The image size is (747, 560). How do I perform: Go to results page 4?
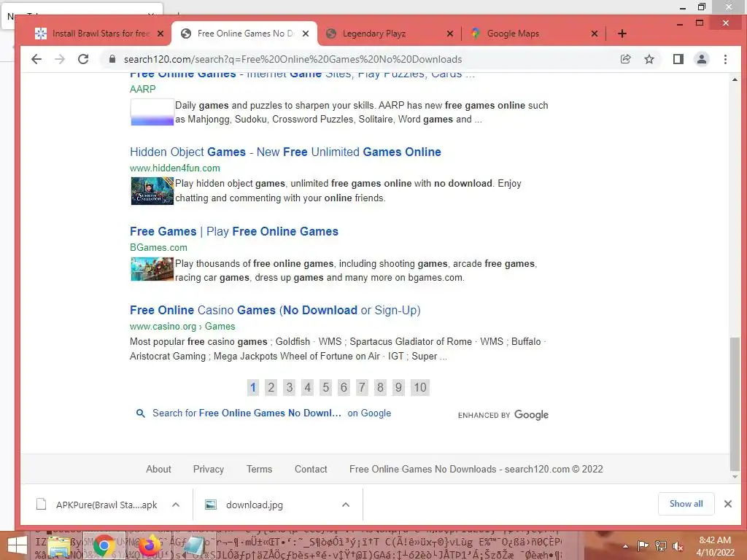pyautogui.click(x=307, y=387)
